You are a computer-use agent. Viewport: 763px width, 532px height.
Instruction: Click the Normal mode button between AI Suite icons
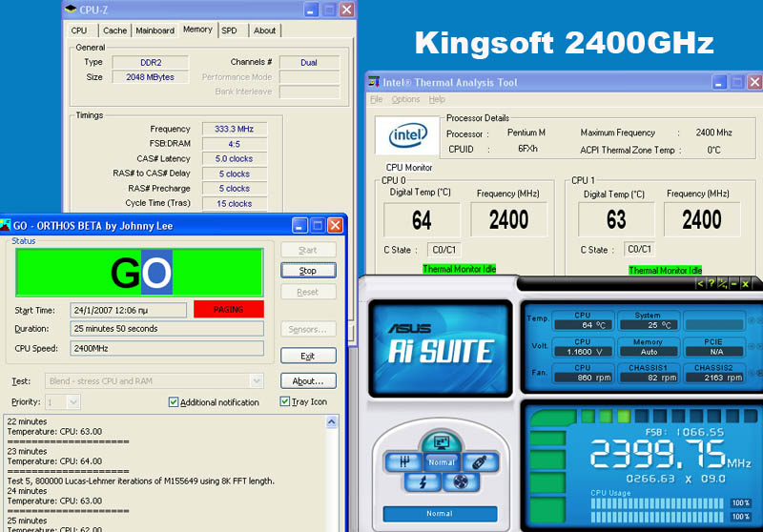(442, 462)
